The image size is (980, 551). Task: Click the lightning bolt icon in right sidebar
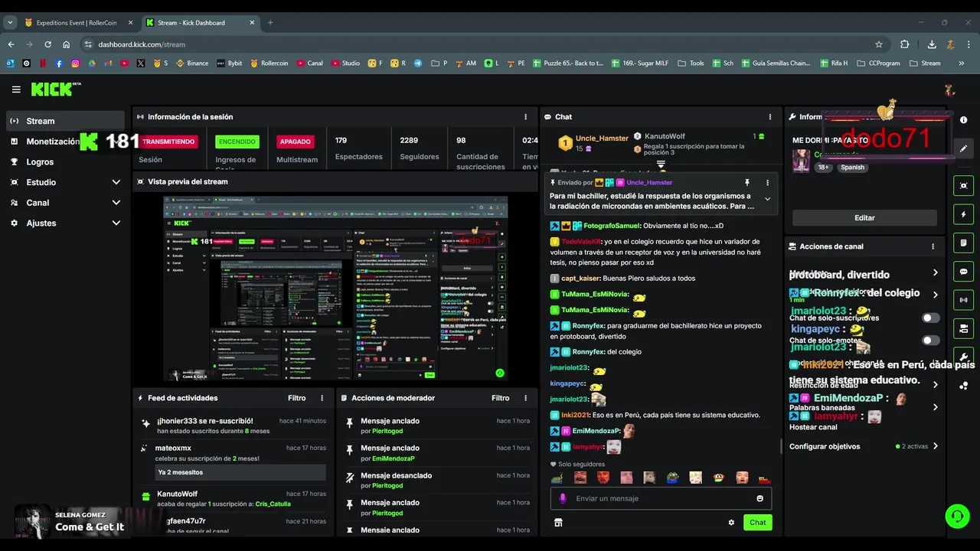click(x=963, y=214)
